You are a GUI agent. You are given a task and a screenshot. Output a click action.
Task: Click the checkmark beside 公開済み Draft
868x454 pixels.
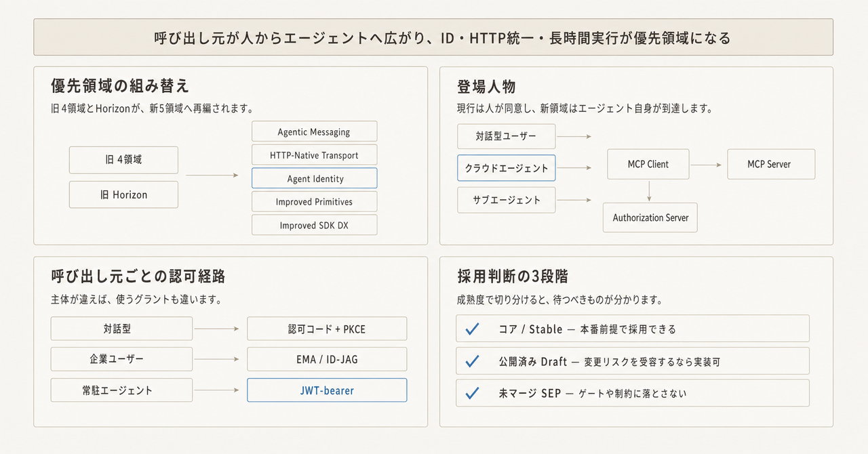473,361
